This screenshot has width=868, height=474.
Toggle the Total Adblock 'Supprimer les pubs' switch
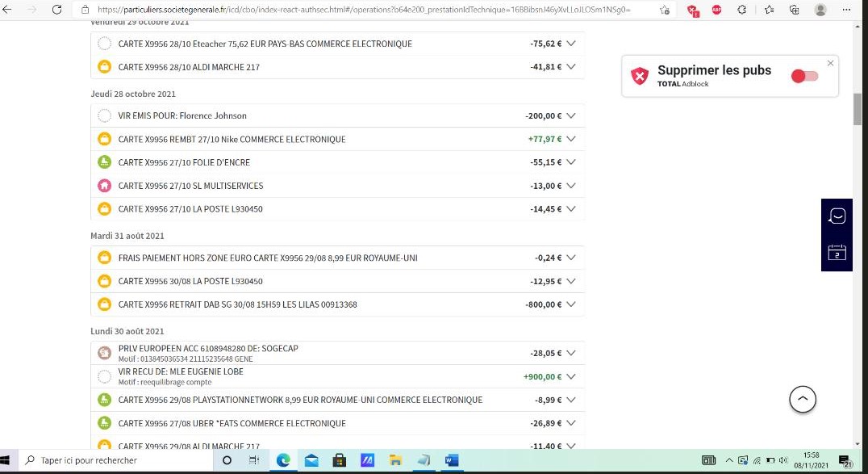pyautogui.click(x=804, y=76)
